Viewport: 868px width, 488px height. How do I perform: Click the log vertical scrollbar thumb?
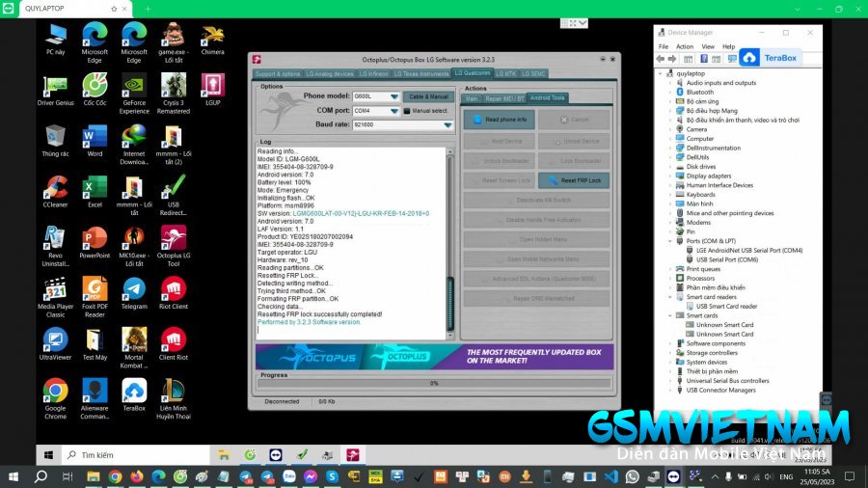pyautogui.click(x=450, y=303)
